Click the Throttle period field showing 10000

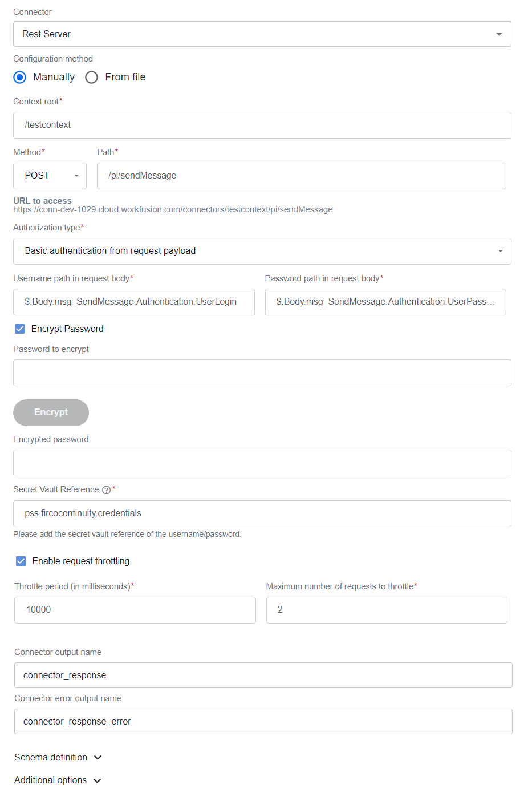tap(135, 610)
